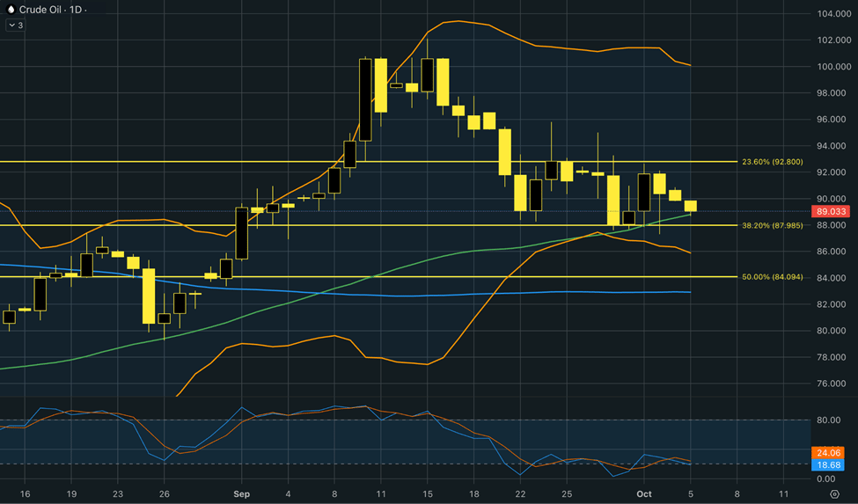Click the Crude Oil 1D chart title
858x504 pixels.
tap(53, 10)
